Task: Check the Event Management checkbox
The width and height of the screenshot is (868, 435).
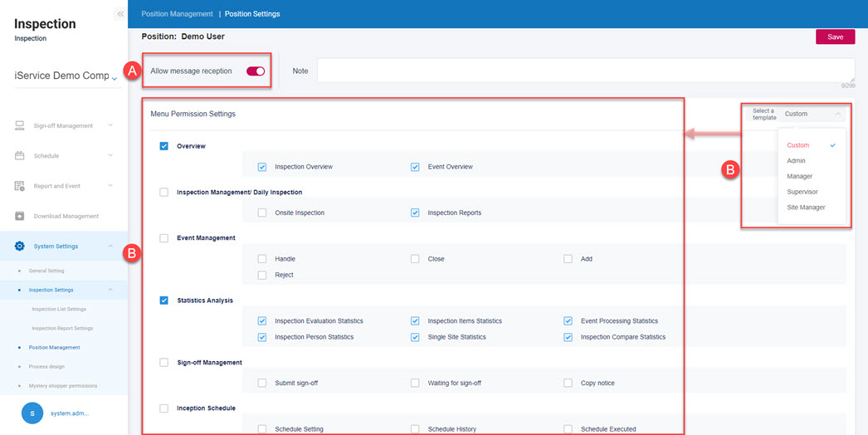Action: click(164, 238)
